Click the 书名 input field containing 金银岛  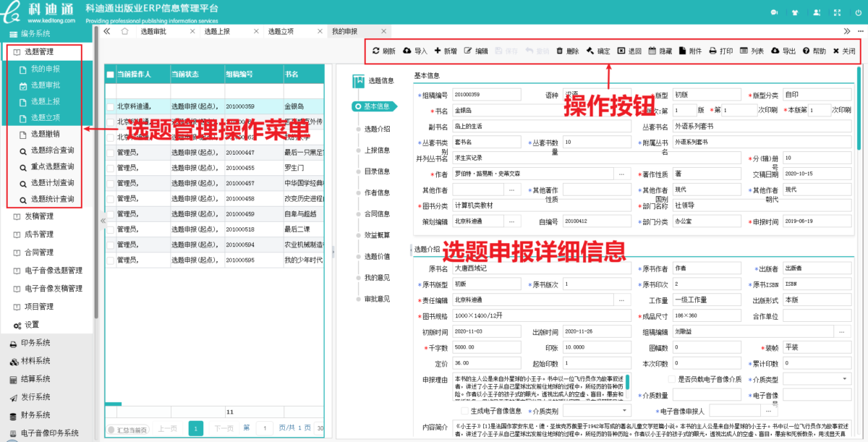[541, 111]
